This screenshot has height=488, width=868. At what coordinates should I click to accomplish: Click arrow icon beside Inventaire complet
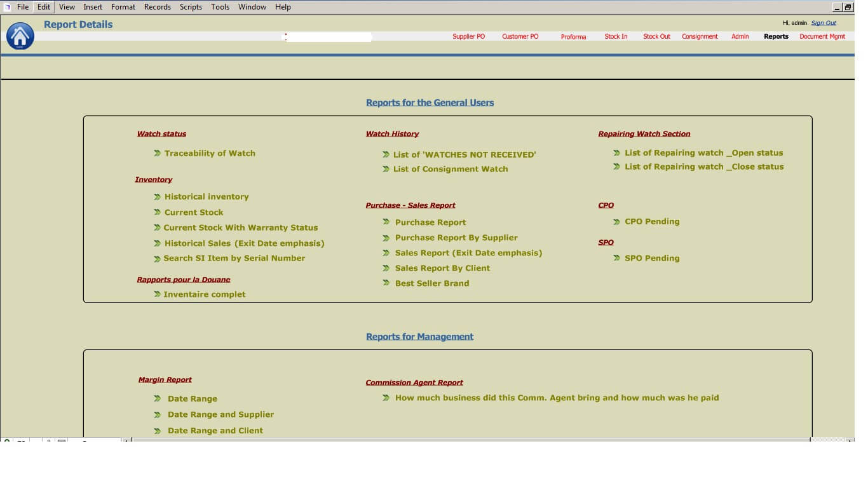157,294
